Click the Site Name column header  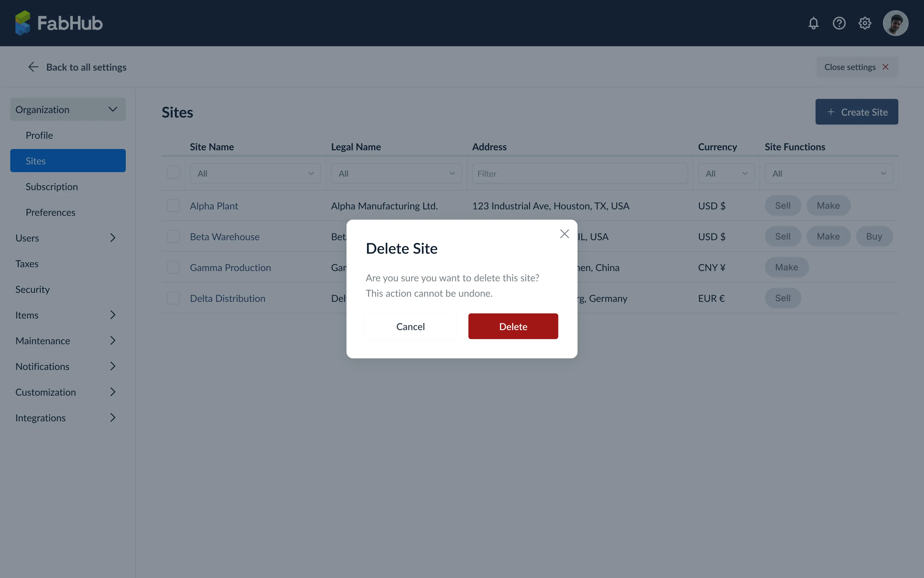coord(212,147)
